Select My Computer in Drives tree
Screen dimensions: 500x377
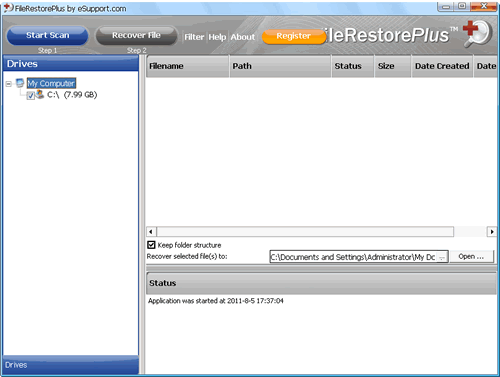[51, 83]
